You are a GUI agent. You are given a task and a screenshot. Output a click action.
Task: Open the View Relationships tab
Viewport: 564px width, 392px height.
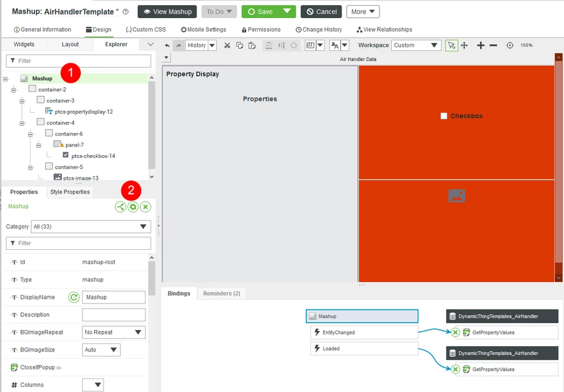pyautogui.click(x=384, y=29)
